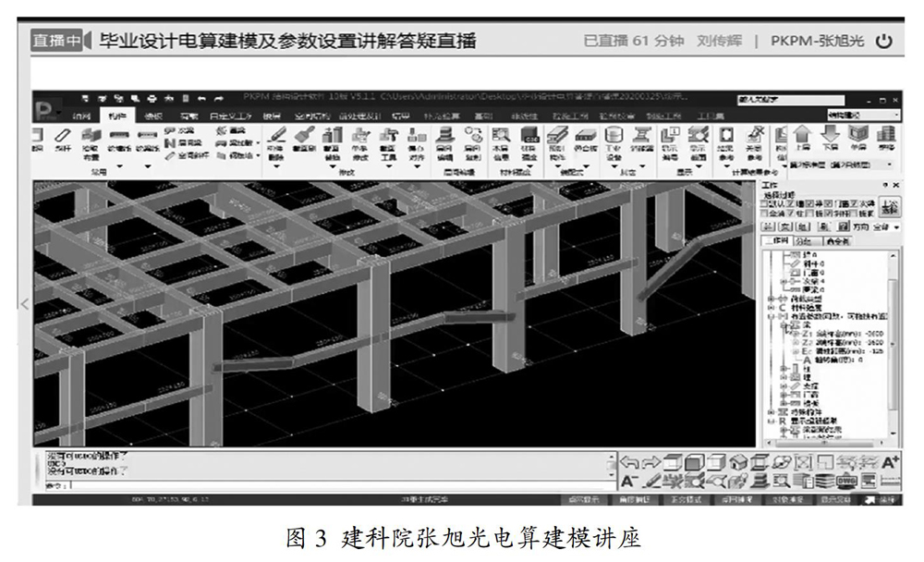Switch to the 构件 ribbon tab
Viewport: 924px width, 562px height.
117,116
